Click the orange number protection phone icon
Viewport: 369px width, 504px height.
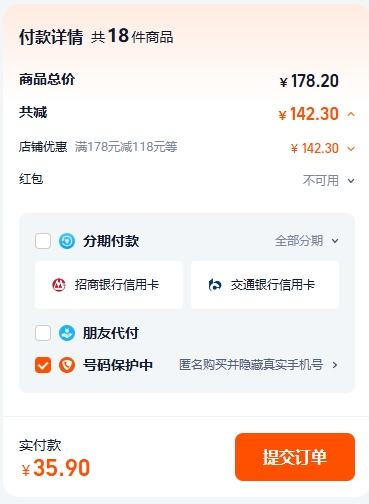coord(67,365)
